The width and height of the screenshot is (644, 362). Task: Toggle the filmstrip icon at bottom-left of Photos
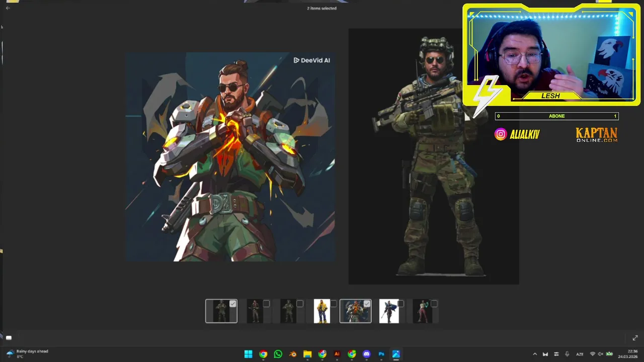9,338
